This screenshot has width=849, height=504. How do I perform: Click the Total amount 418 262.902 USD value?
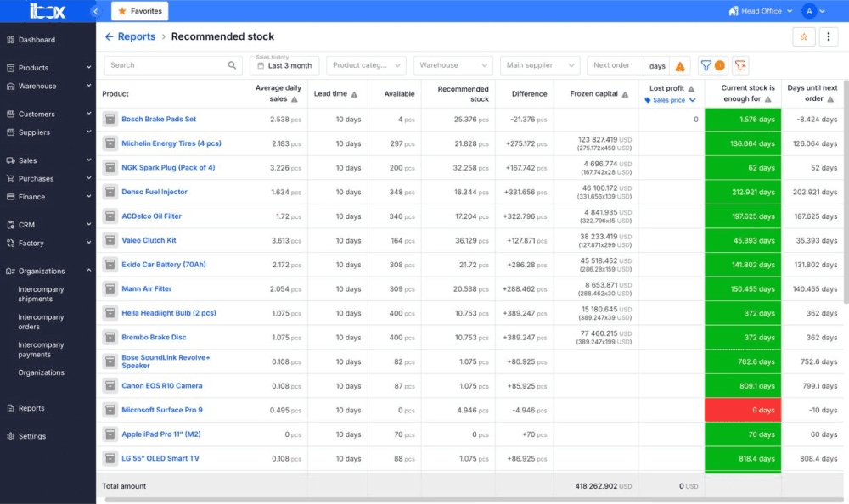(603, 486)
